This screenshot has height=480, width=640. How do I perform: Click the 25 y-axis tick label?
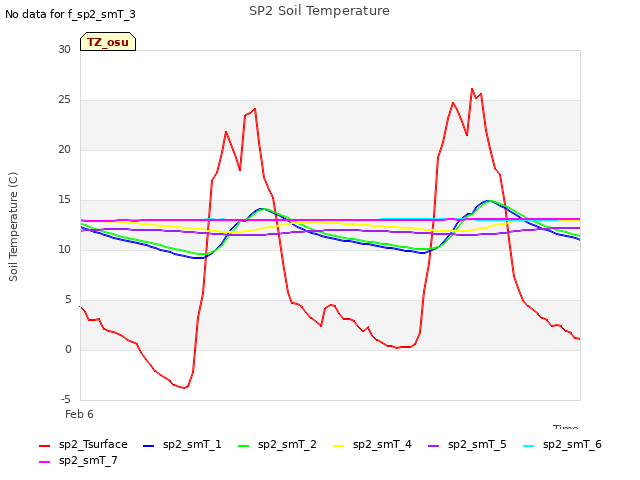[64, 100]
